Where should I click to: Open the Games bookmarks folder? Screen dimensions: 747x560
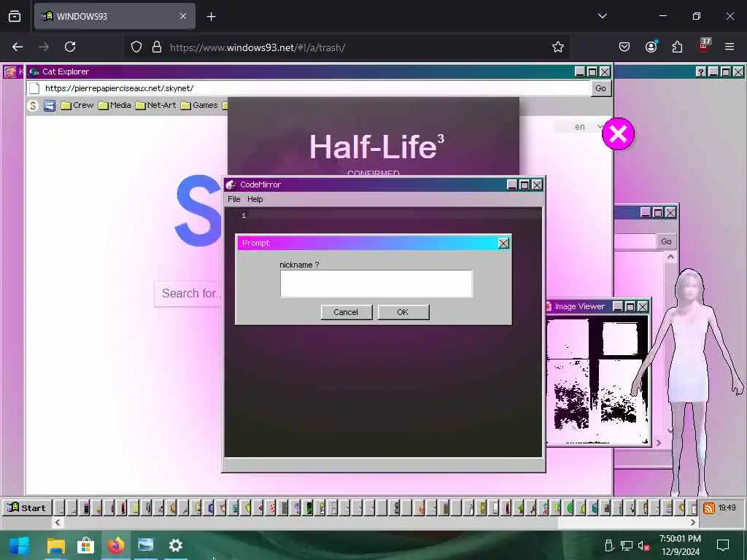pos(199,105)
